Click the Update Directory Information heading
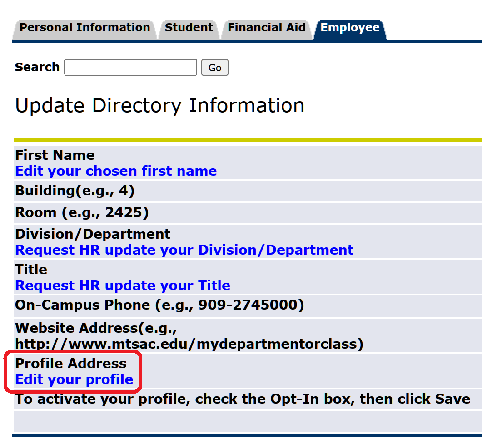The image size is (482, 448). pyautogui.click(x=159, y=106)
